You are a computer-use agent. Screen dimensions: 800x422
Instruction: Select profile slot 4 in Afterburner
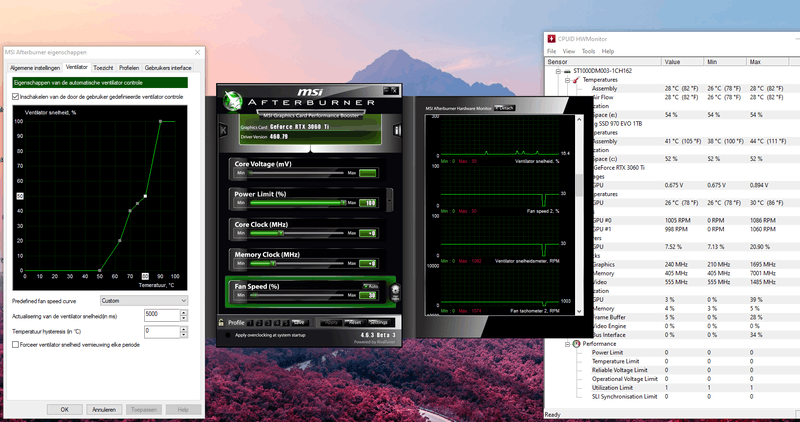tap(277, 323)
